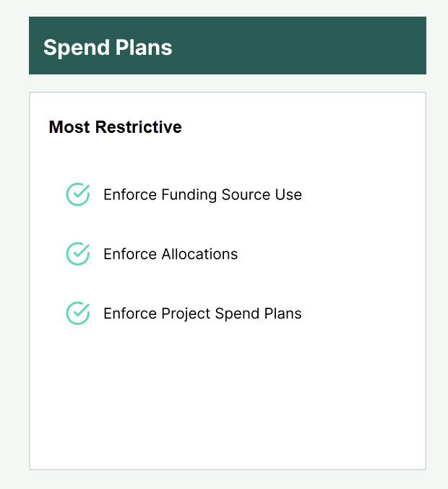
Task: Click the Enforce Funding Source Use label
Action: (202, 194)
